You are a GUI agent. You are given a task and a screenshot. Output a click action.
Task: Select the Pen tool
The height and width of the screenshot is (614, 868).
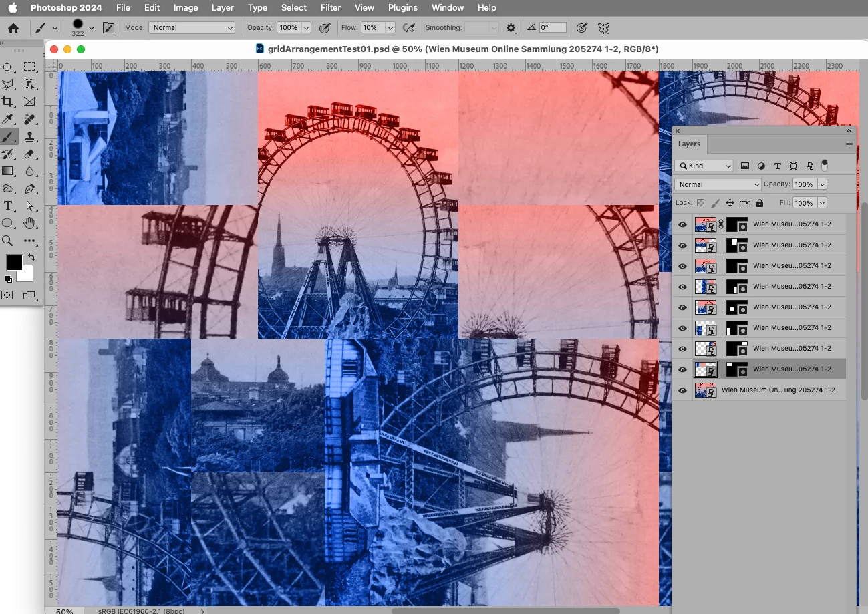[29, 188]
